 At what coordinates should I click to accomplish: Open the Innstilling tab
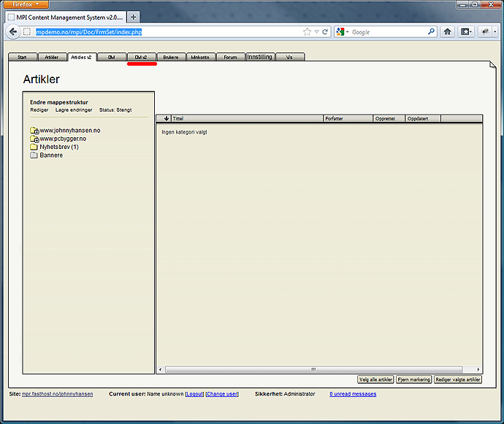click(x=260, y=57)
